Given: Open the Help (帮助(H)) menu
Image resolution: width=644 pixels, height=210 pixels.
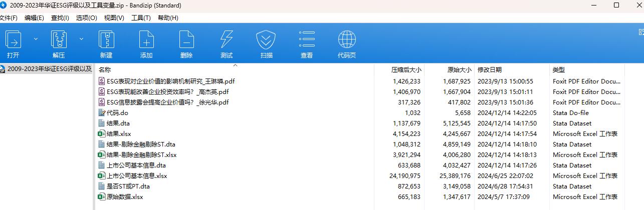Looking at the screenshot, I should tap(168, 17).
